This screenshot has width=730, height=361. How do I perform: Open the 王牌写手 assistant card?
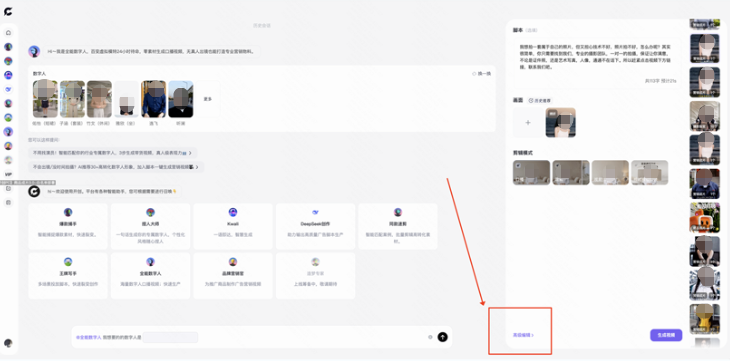[68, 276]
